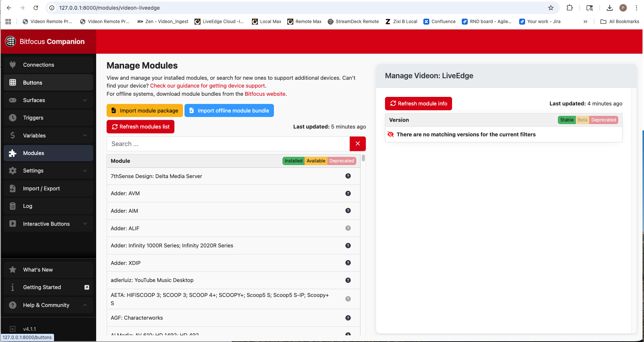Select AGF: Characterworks module row
The image size is (644, 342).
pyautogui.click(x=233, y=318)
